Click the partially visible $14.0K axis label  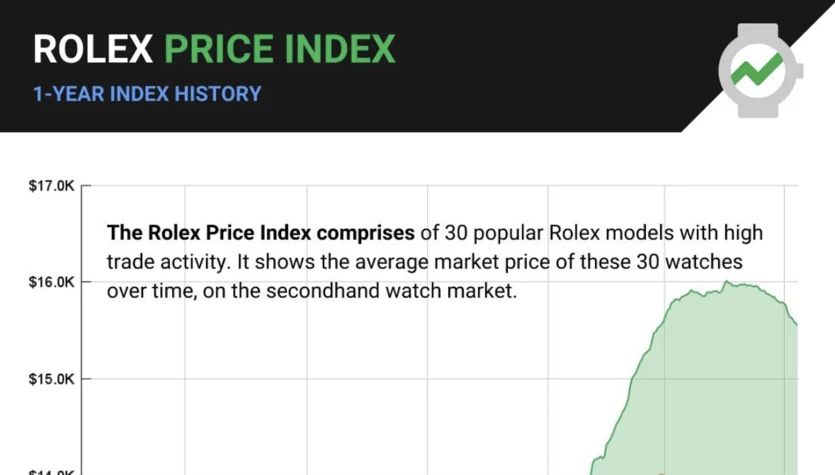pyautogui.click(x=52, y=472)
